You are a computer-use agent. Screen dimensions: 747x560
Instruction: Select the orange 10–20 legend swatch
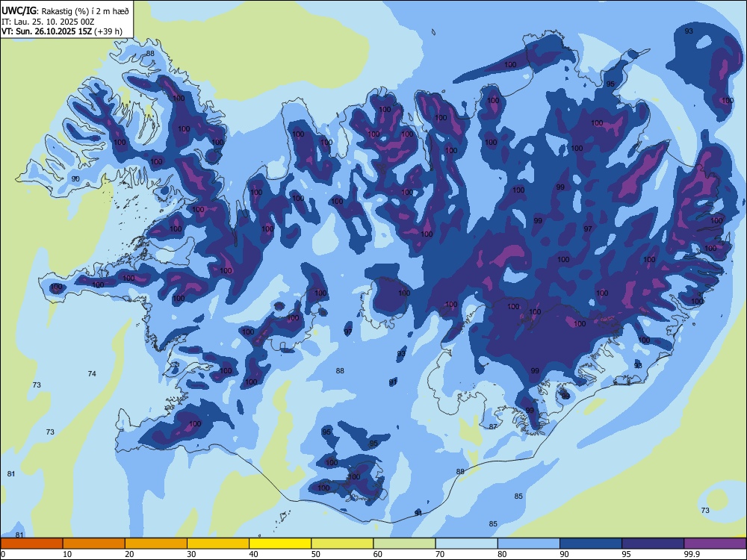[94, 544]
